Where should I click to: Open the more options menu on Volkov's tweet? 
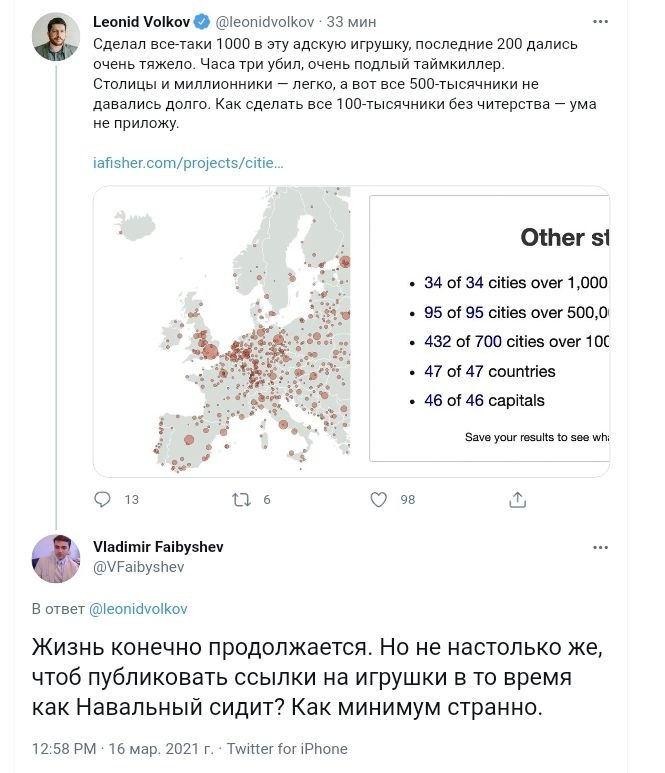pos(599,21)
